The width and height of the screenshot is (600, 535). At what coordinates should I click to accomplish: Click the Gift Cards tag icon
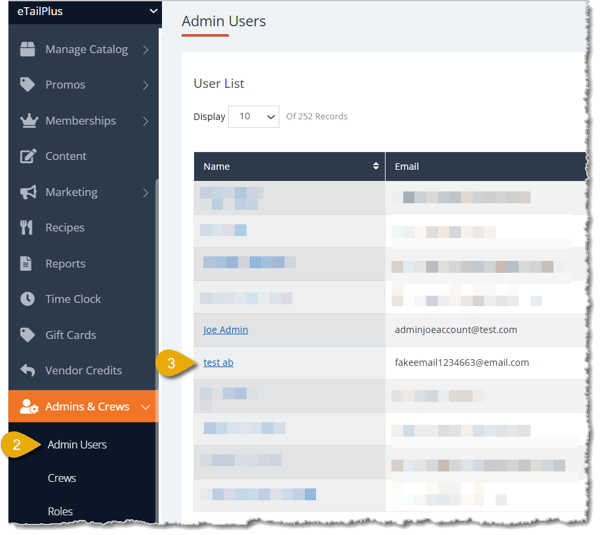coord(28,336)
